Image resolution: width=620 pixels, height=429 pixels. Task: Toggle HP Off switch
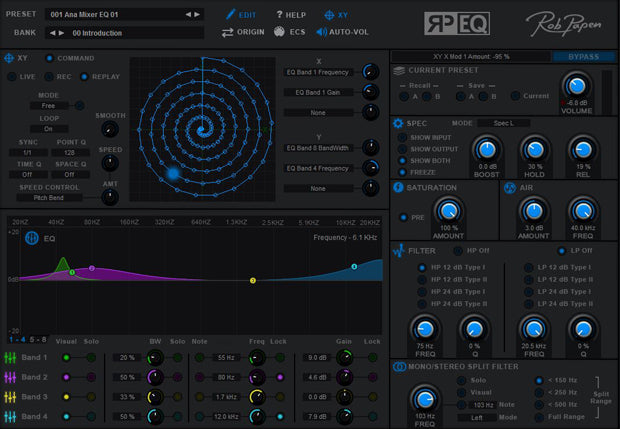click(x=457, y=251)
